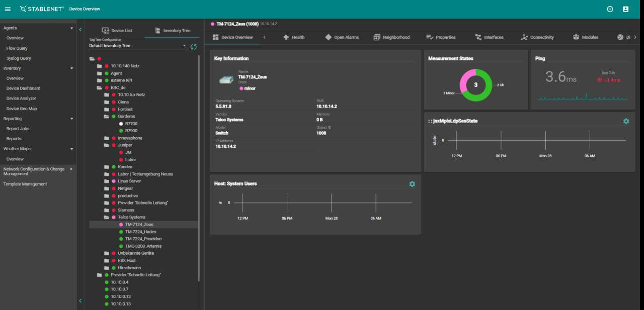Switch to the Connectivity tab
644x310 pixels.
coord(537,37)
